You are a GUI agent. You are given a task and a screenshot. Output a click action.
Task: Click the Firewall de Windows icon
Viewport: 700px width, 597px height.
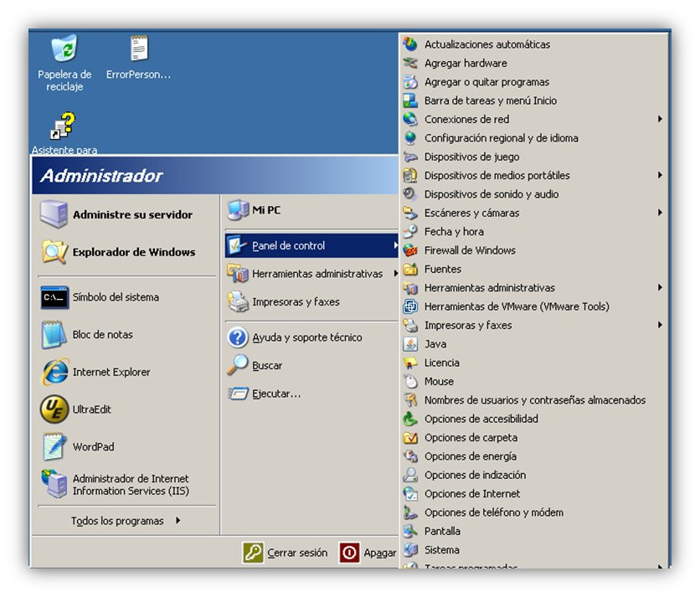pyautogui.click(x=410, y=250)
